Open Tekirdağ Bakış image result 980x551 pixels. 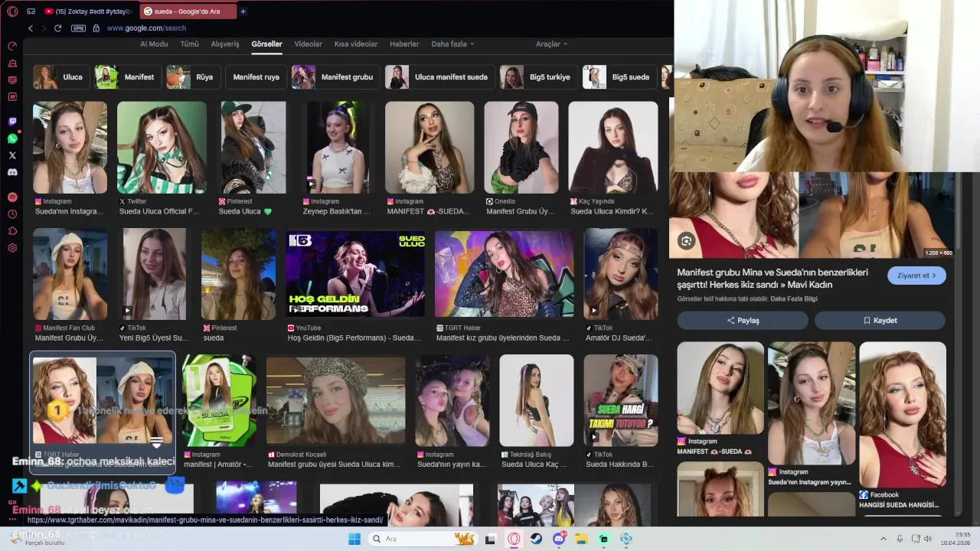coord(537,400)
